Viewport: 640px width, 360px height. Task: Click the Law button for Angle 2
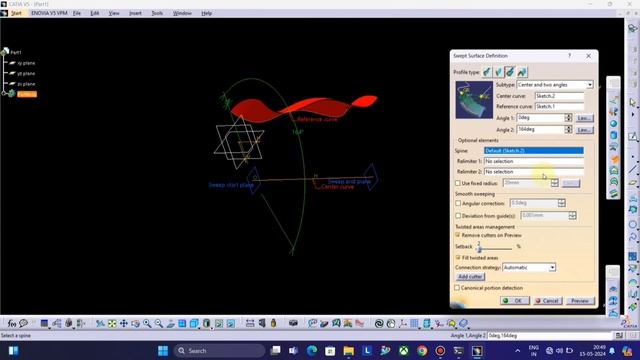pyautogui.click(x=584, y=130)
